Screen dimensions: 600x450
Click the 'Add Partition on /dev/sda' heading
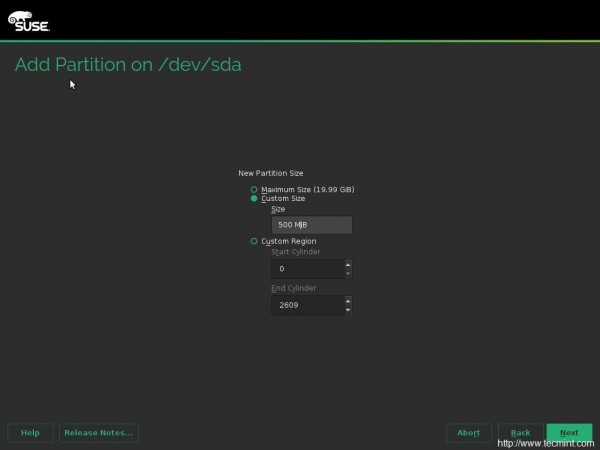coord(128,64)
